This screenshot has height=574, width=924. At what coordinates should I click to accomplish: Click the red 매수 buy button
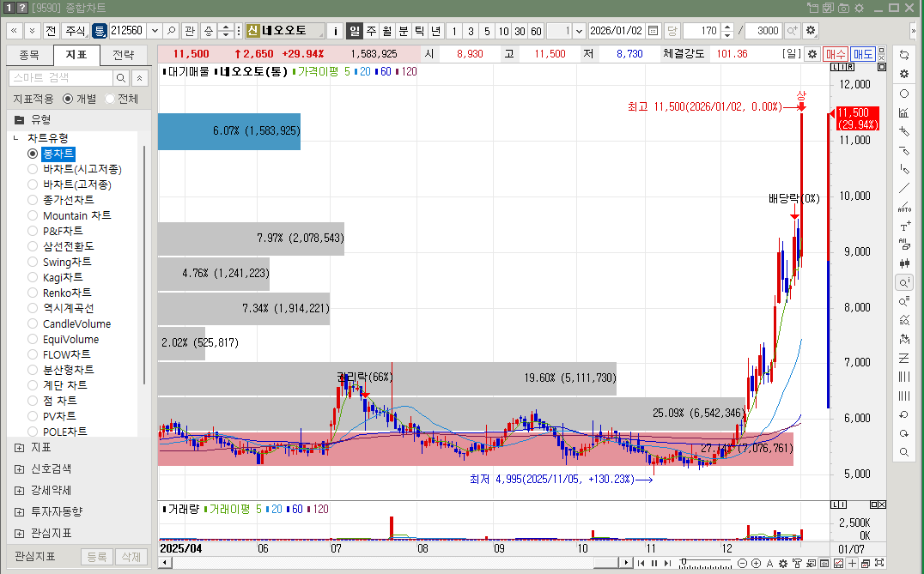[835, 54]
